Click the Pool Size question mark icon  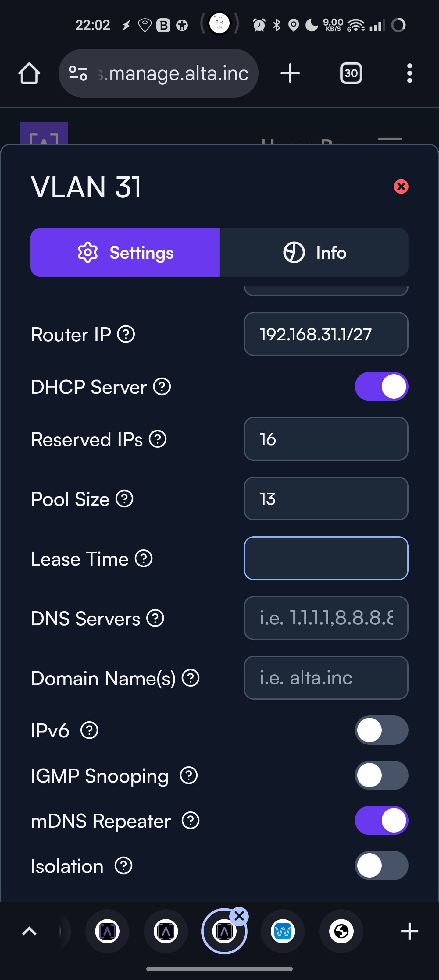(x=124, y=499)
